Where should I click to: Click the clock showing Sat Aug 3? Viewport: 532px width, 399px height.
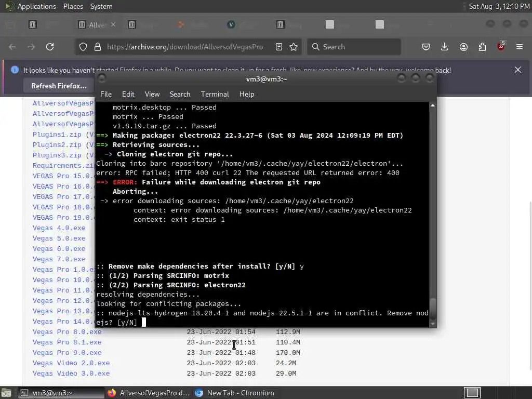[x=499, y=6]
